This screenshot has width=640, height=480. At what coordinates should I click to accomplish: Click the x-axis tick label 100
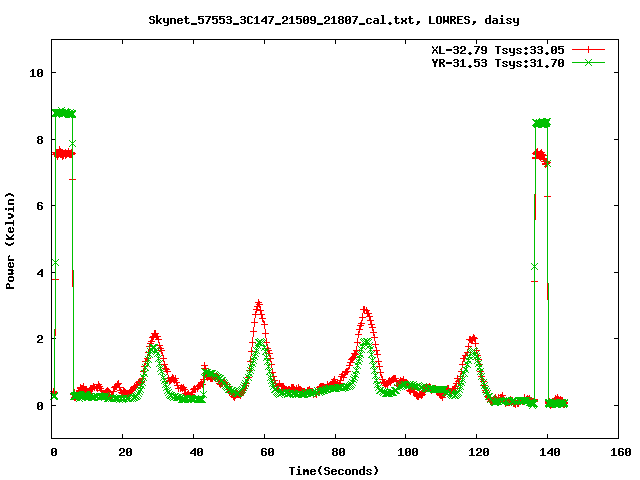(x=408, y=452)
